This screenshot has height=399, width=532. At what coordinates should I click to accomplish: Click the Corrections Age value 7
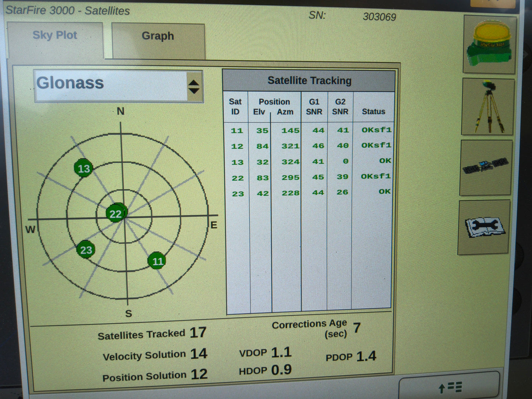click(357, 328)
